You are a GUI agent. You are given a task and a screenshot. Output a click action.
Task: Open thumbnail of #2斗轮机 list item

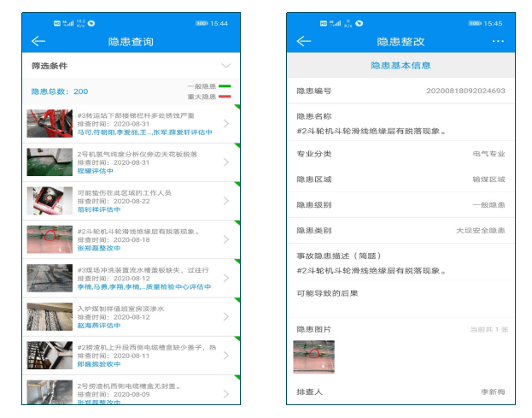[x=50, y=239]
